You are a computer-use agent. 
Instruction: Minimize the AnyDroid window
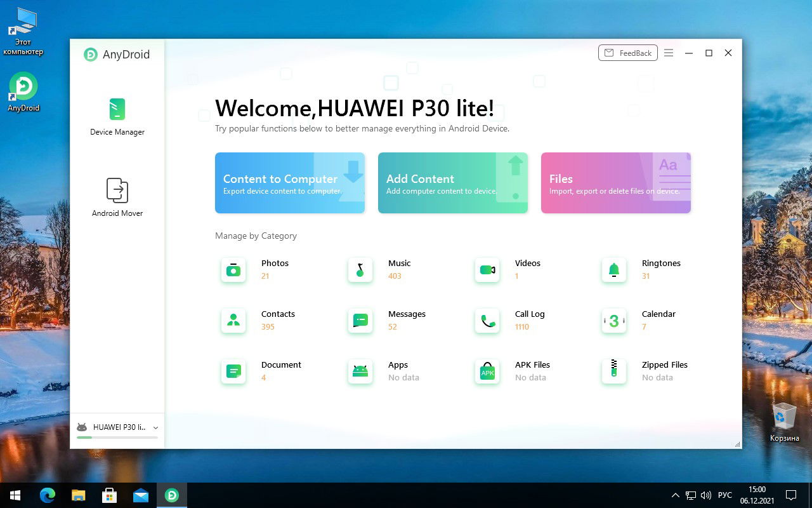(x=689, y=53)
